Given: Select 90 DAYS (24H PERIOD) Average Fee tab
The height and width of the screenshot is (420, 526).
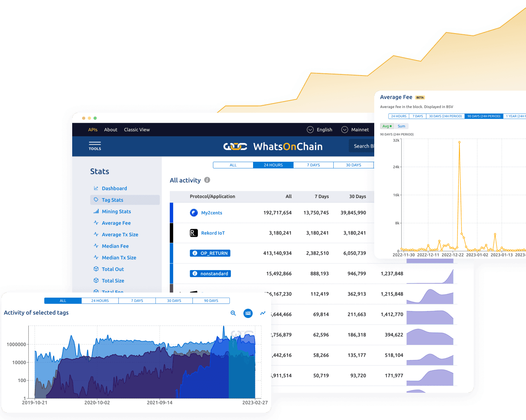Looking at the screenshot, I should (484, 116).
